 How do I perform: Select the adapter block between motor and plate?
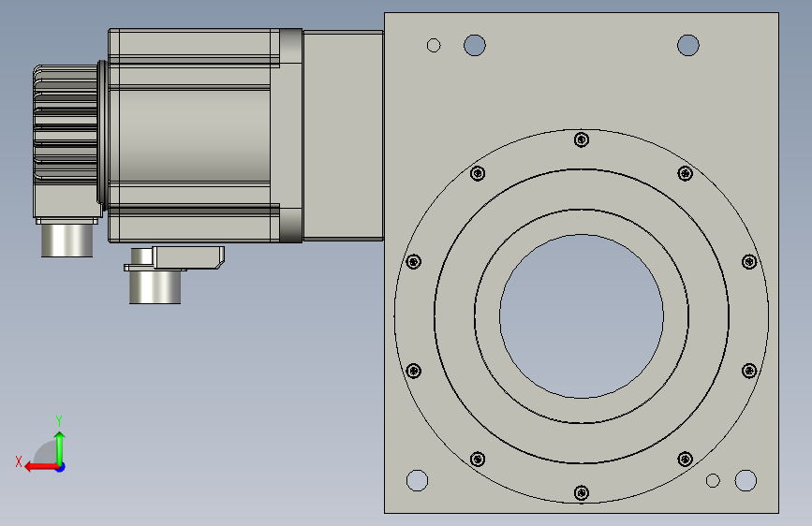343,136
